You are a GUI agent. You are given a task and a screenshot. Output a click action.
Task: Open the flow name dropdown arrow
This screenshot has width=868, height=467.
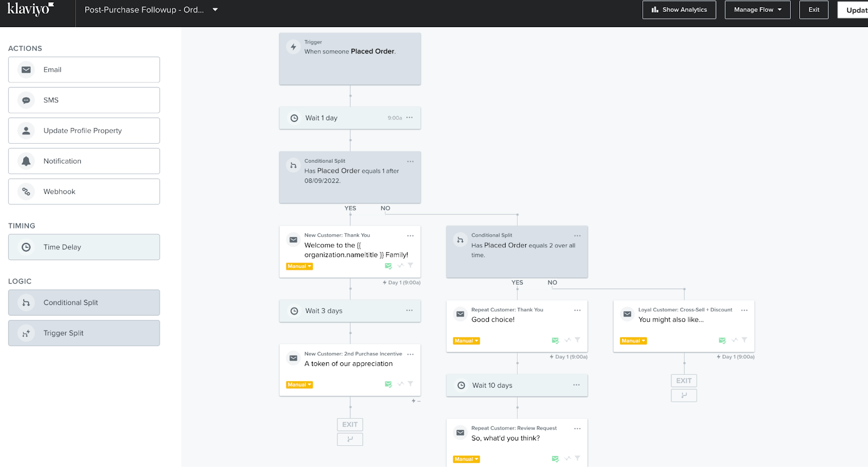pyautogui.click(x=215, y=10)
